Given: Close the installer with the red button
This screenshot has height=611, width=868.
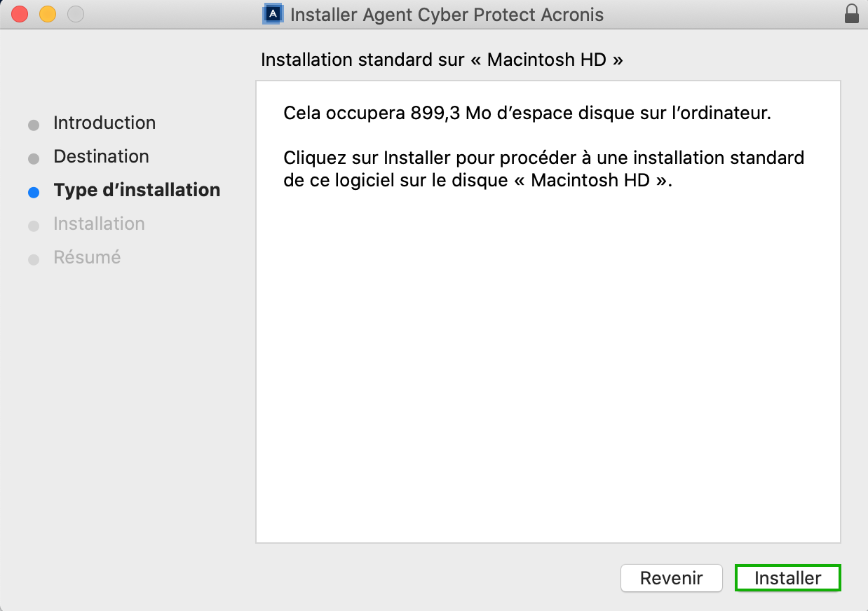Looking at the screenshot, I should point(20,14).
